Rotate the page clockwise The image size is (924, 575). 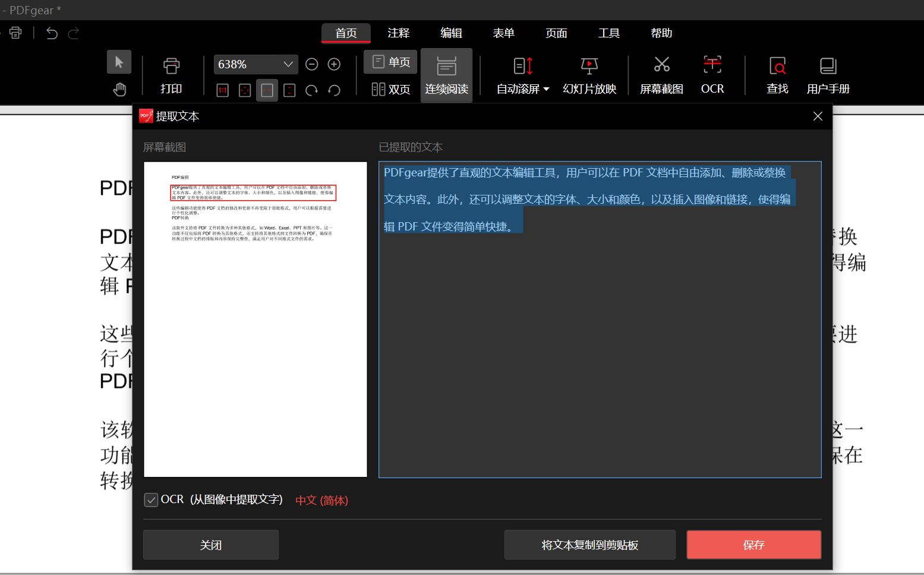click(312, 90)
